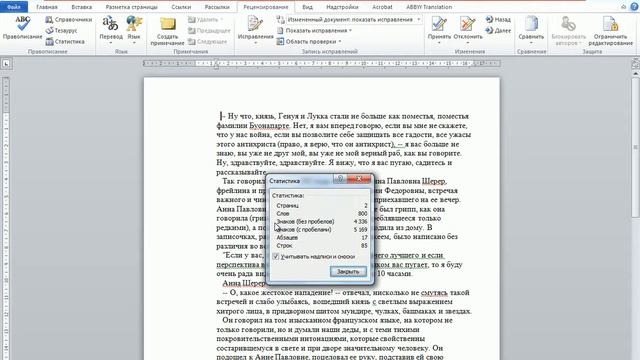Go to Предыдущее comment

click(x=209, y=31)
